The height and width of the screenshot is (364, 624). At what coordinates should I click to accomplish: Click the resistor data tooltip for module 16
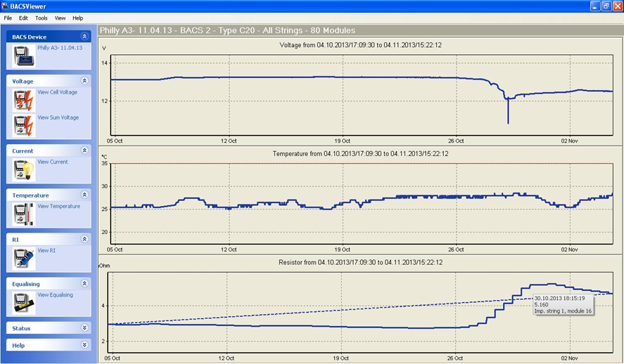point(562,304)
